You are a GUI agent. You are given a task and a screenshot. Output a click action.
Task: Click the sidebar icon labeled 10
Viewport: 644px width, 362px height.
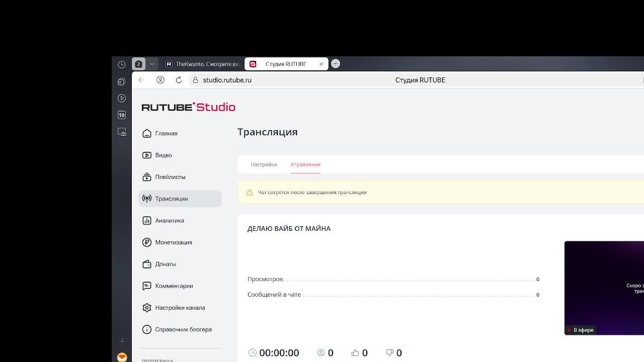point(122,115)
